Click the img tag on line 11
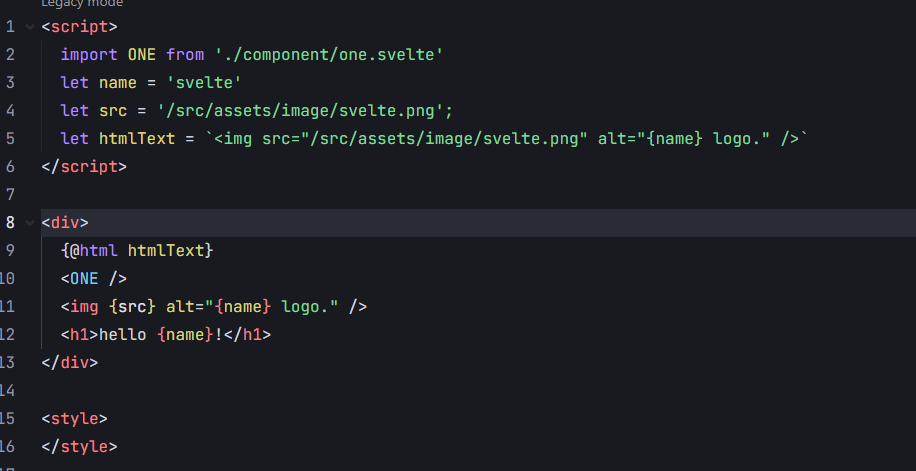Viewport: 916px width, 471px height. (84, 307)
